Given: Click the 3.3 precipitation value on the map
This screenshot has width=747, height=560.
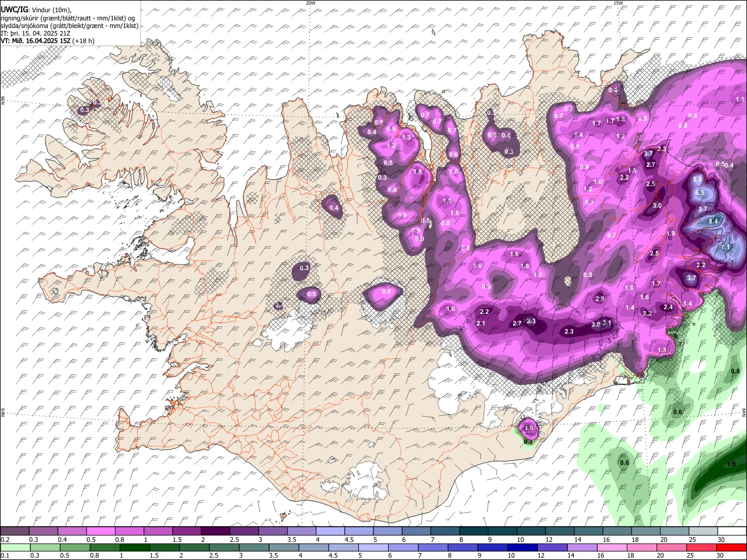Looking at the screenshot, I should click(531, 321).
